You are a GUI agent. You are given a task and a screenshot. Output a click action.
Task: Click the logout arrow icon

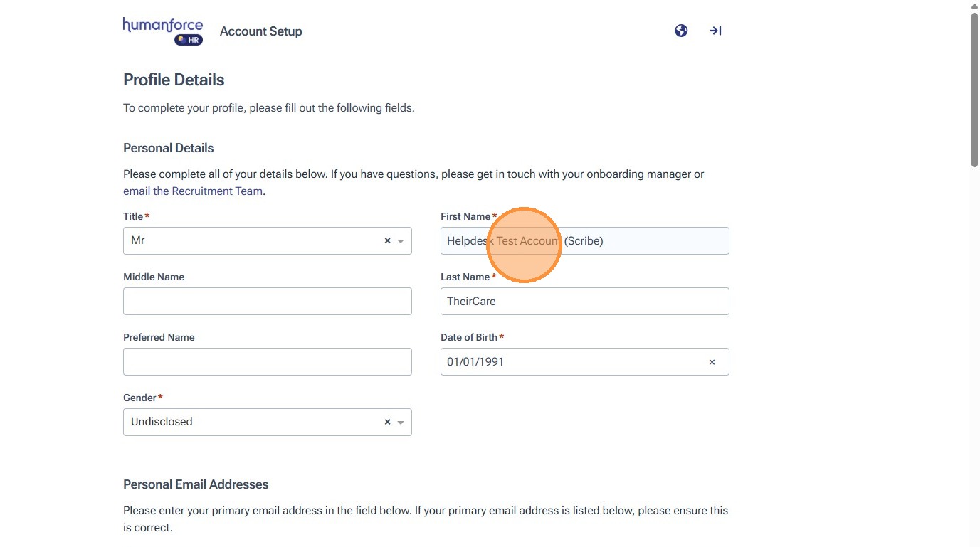tap(715, 31)
